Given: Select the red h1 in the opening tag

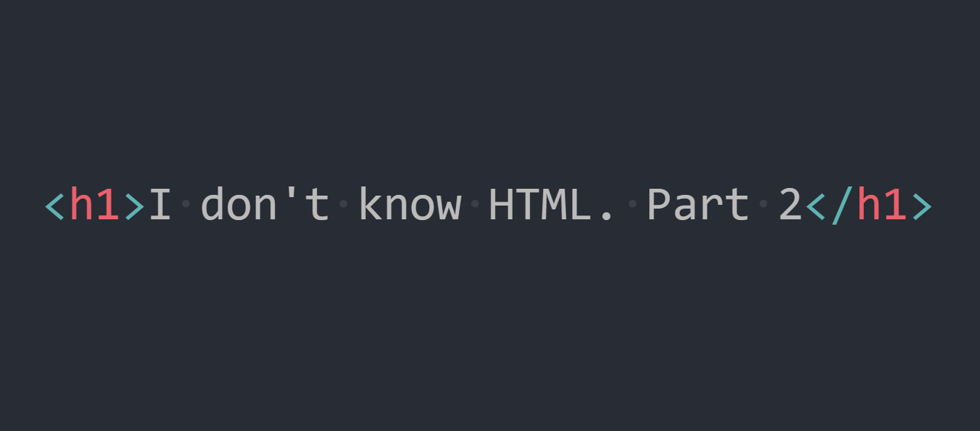Looking at the screenshot, I should point(95,205).
